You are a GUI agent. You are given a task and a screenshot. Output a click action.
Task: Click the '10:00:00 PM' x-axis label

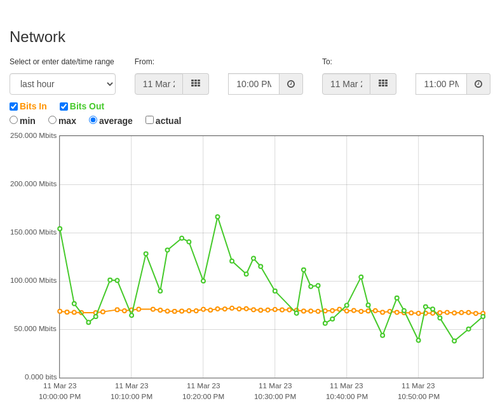pos(60,397)
